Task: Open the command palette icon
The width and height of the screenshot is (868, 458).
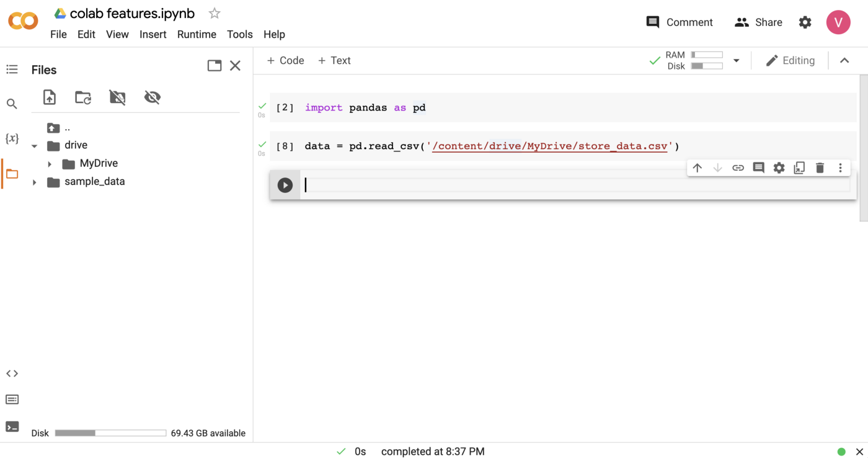Action: [12, 399]
